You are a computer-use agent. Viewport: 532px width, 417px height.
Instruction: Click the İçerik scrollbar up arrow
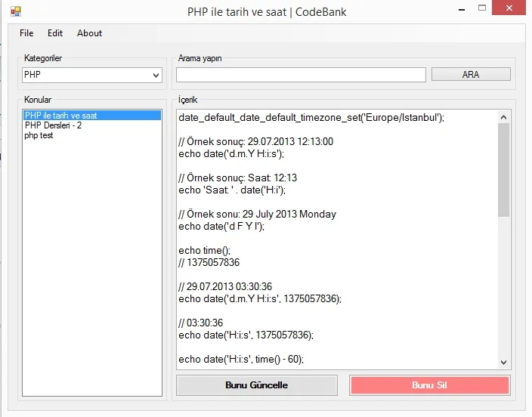(x=504, y=116)
